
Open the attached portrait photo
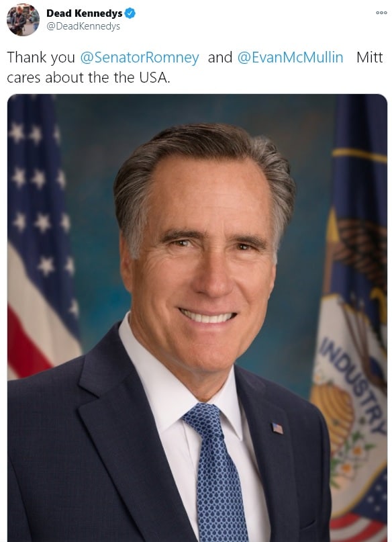(x=197, y=318)
